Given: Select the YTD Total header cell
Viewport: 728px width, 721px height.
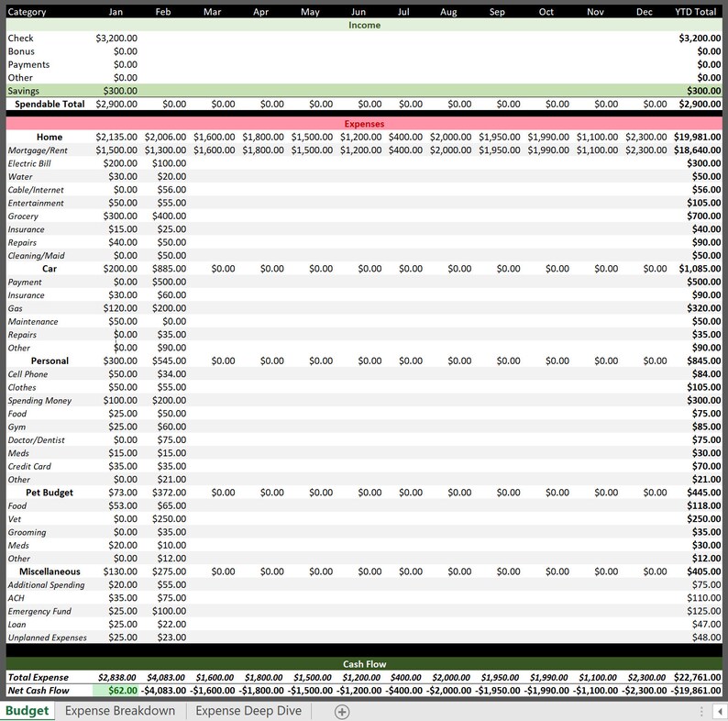Looking at the screenshot, I should tap(696, 12).
